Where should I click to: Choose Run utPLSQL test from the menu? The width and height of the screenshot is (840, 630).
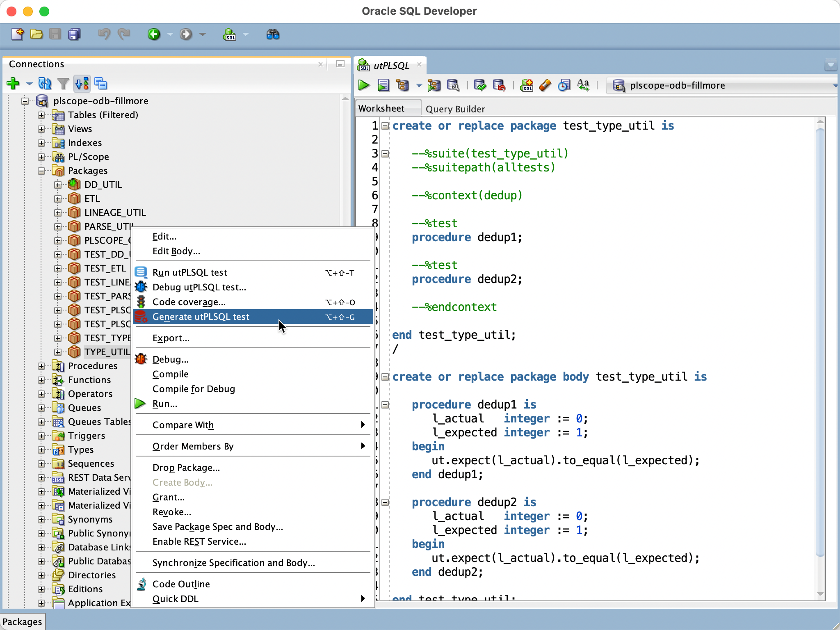click(189, 272)
